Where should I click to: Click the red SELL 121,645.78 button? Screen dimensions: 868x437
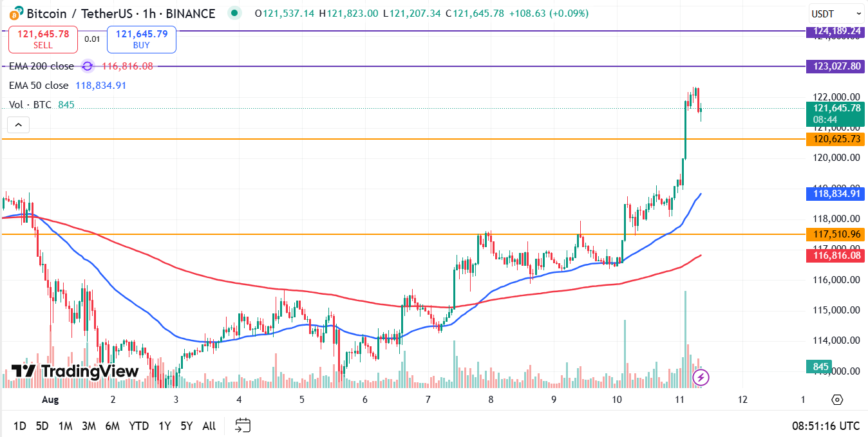[x=43, y=39]
